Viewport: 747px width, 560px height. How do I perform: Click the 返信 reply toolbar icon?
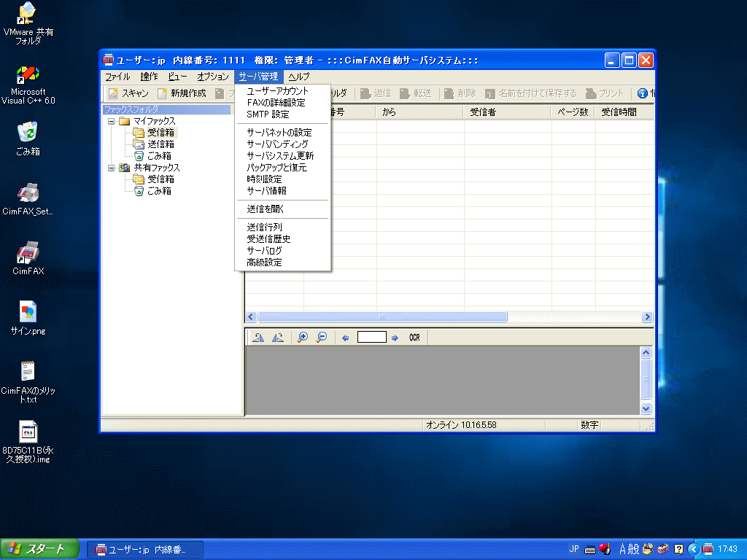pos(365,93)
